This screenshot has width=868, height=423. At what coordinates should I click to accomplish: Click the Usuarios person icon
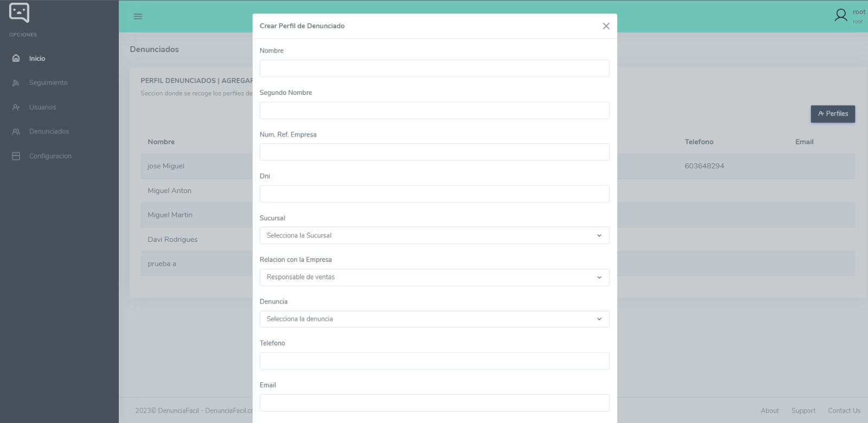(16, 107)
